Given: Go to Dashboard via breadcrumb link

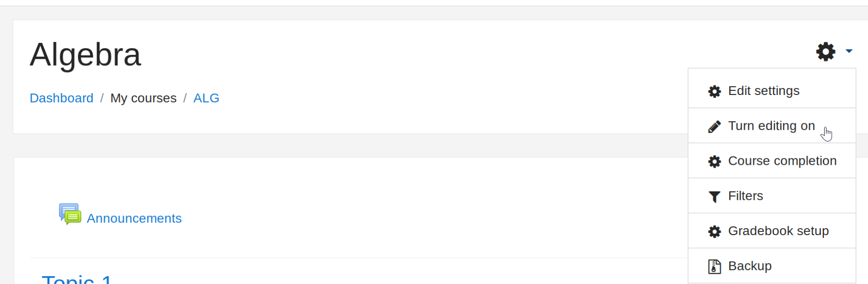Looking at the screenshot, I should [x=62, y=98].
